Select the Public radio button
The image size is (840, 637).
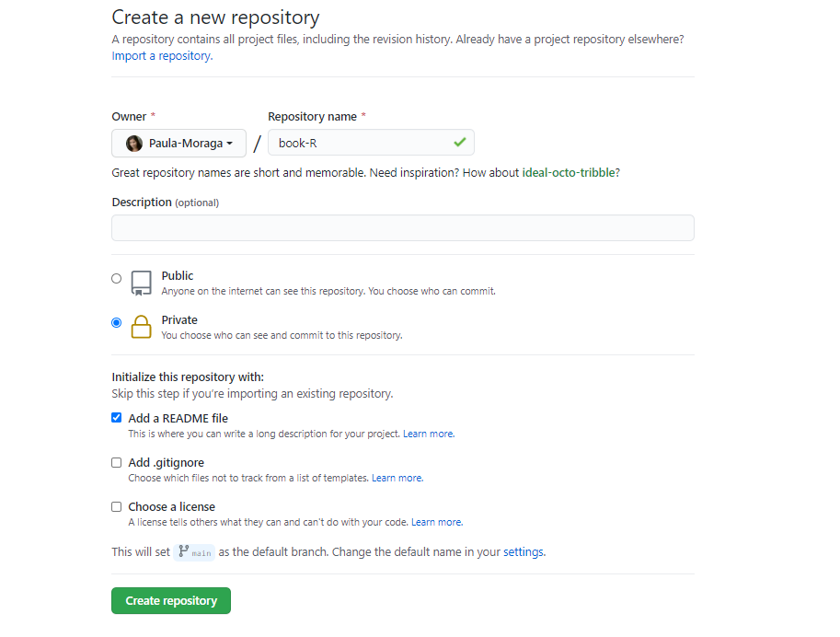[x=116, y=278]
